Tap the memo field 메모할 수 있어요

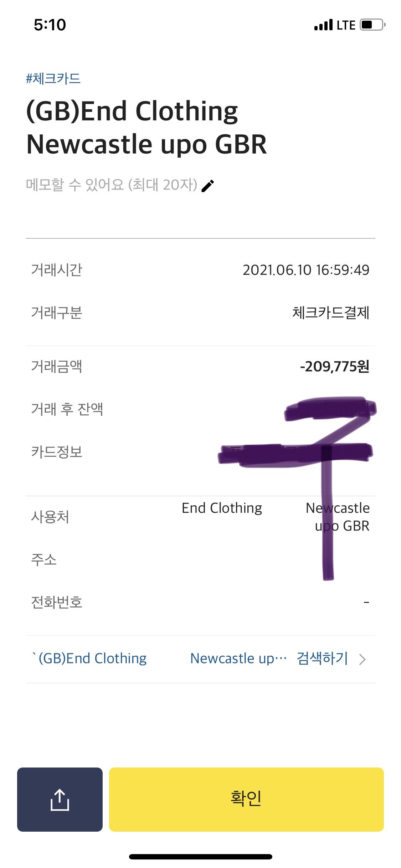tap(112, 185)
